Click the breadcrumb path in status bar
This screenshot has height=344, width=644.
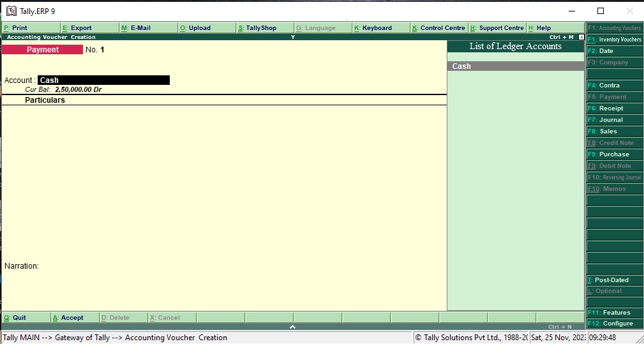click(x=115, y=338)
